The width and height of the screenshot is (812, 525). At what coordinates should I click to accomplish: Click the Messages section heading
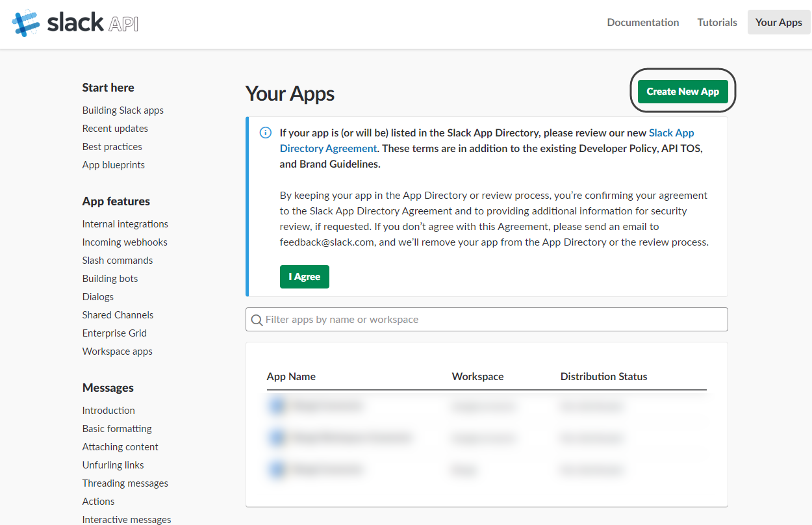(x=108, y=388)
